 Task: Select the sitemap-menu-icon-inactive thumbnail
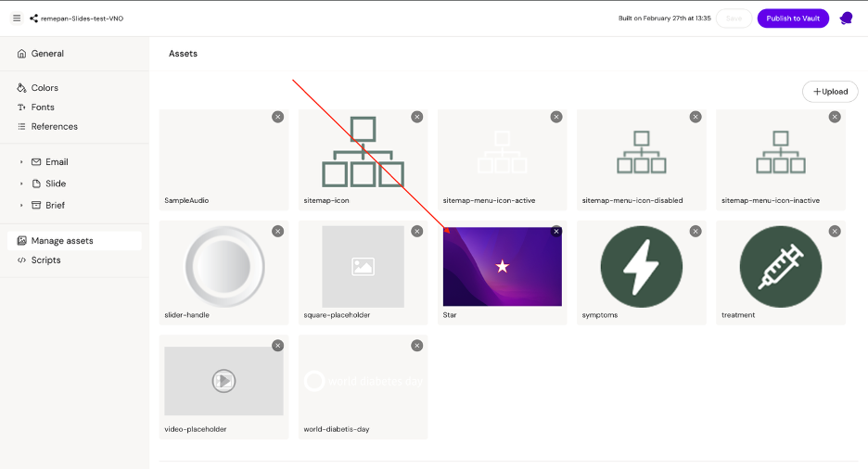(x=781, y=151)
